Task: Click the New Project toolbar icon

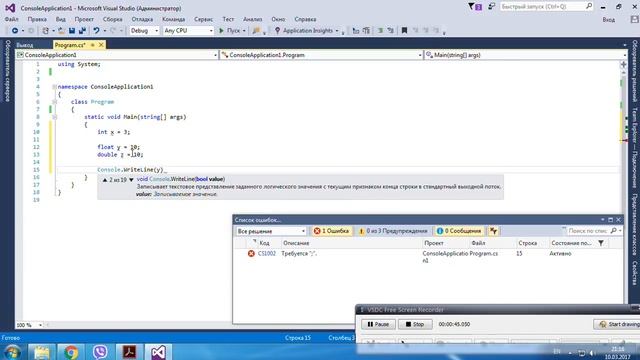Action: (46, 31)
